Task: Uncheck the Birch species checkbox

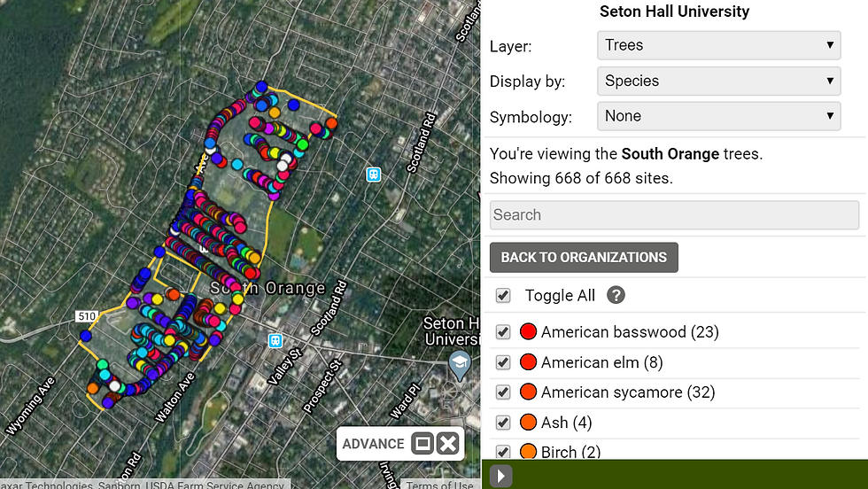Action: coord(503,451)
